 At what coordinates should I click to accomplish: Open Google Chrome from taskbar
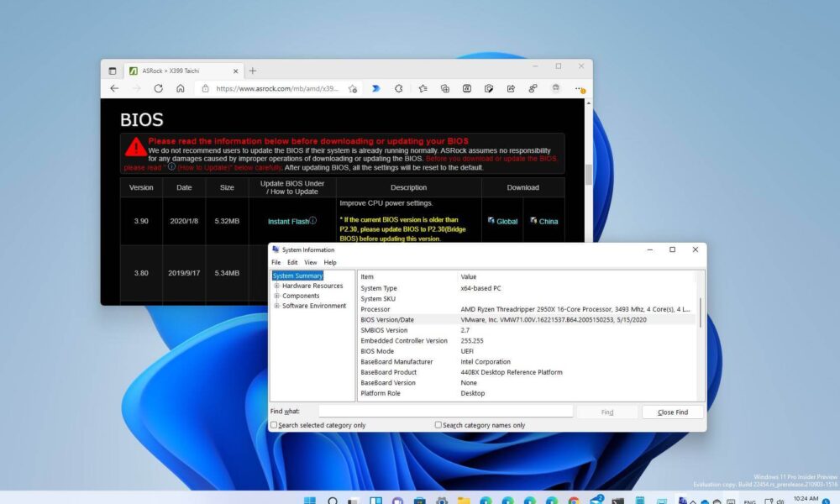click(x=574, y=501)
